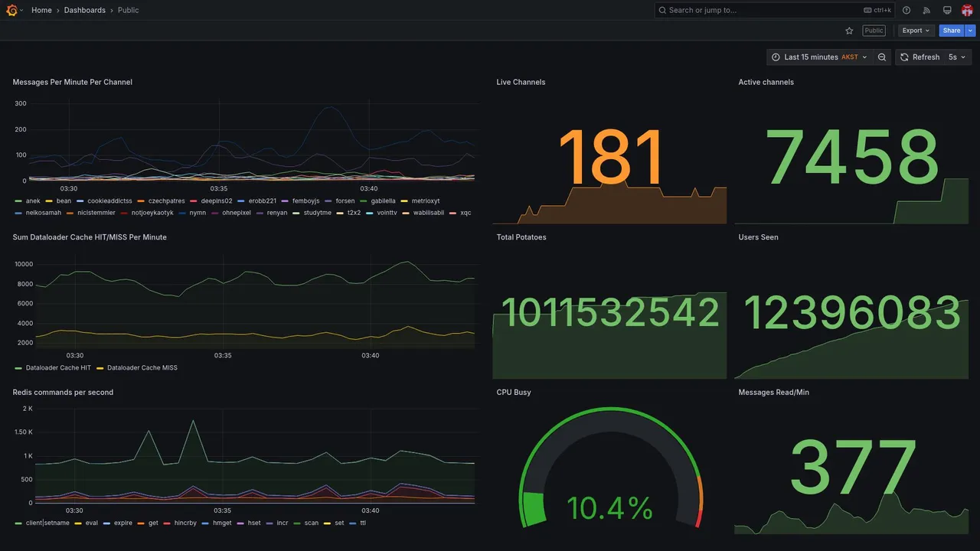Star this dashboard as favorite
980x551 pixels.
(x=849, y=31)
